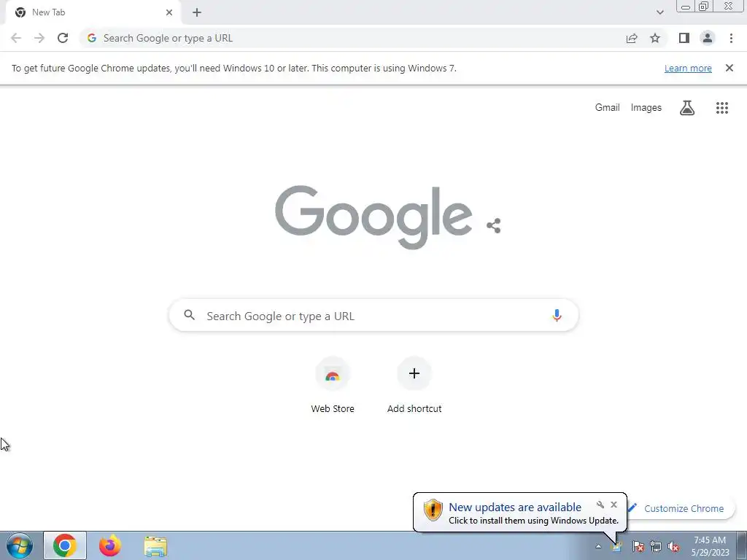
Task: Open Windows Explorer from the taskbar
Action: click(x=155, y=546)
